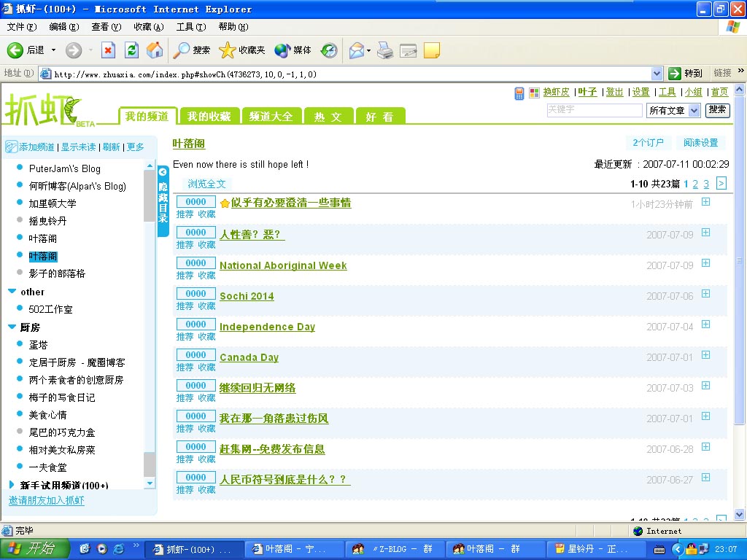Viewport: 747px width, 560px height.
Task: Open the Media globe button
Action: (x=293, y=50)
